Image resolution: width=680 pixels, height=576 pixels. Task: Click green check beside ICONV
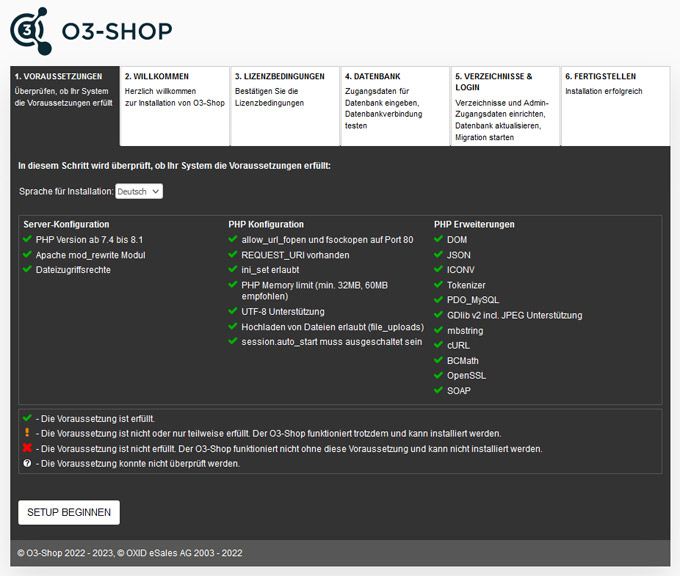[x=438, y=269]
